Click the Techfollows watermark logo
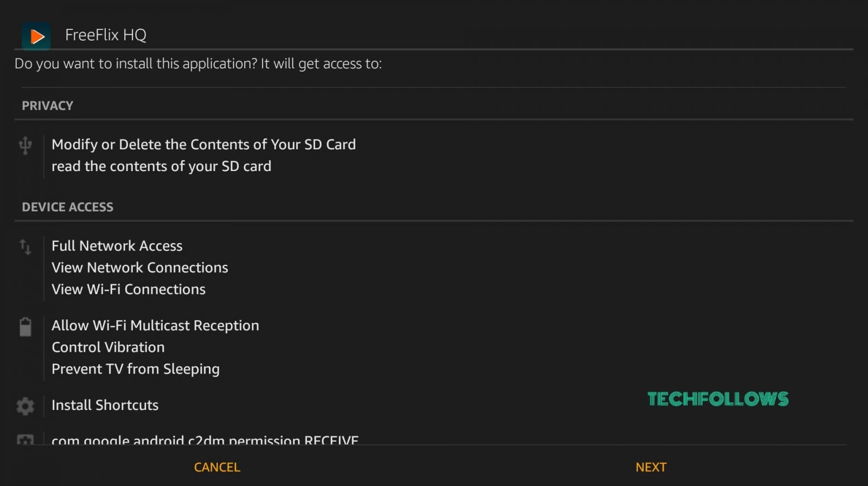 [x=718, y=399]
